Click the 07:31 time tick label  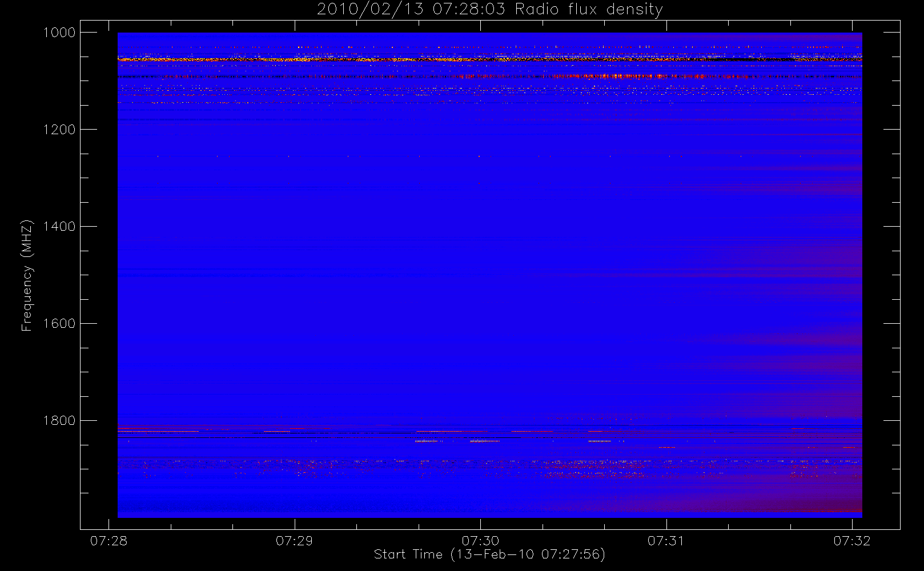pos(666,541)
